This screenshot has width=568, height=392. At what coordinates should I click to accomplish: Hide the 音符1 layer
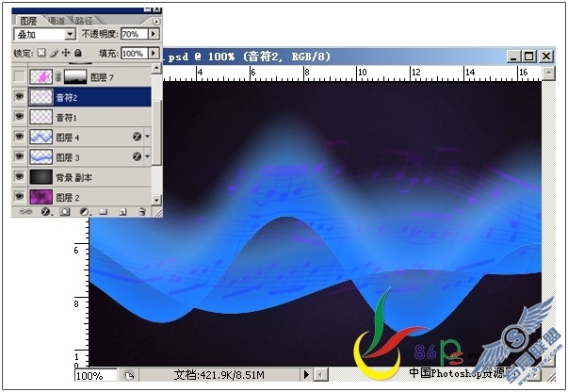click(19, 116)
